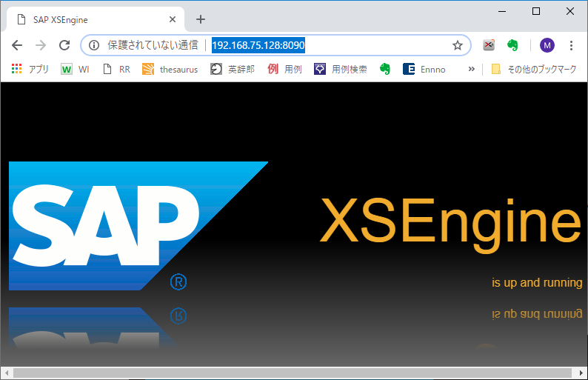Open the 英辞郎 bookmark
Viewport: 588px width, 380px height.
click(233, 69)
